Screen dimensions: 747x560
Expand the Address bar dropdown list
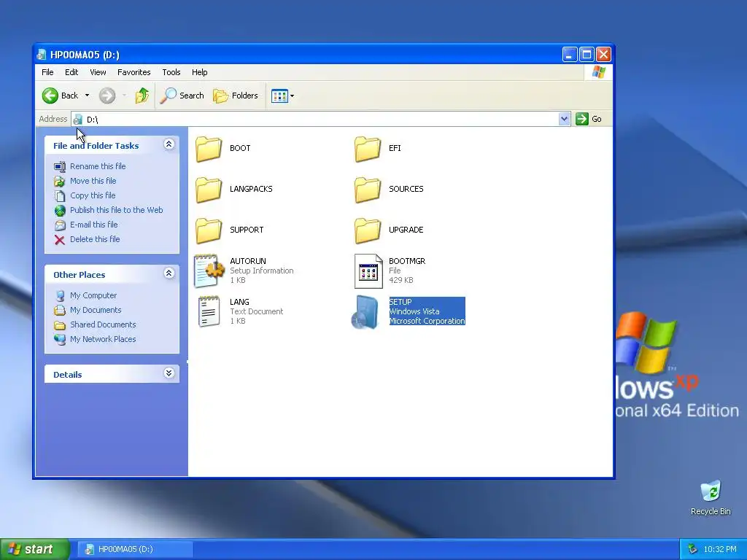tap(564, 119)
